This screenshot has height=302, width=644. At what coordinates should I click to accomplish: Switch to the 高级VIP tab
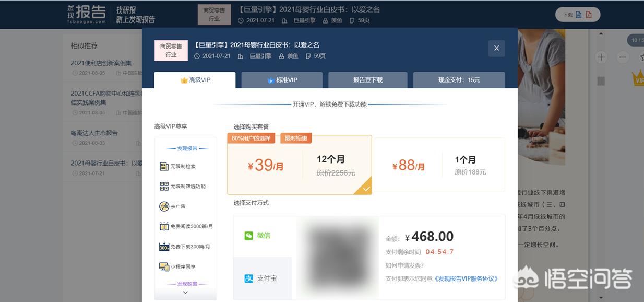195,80
